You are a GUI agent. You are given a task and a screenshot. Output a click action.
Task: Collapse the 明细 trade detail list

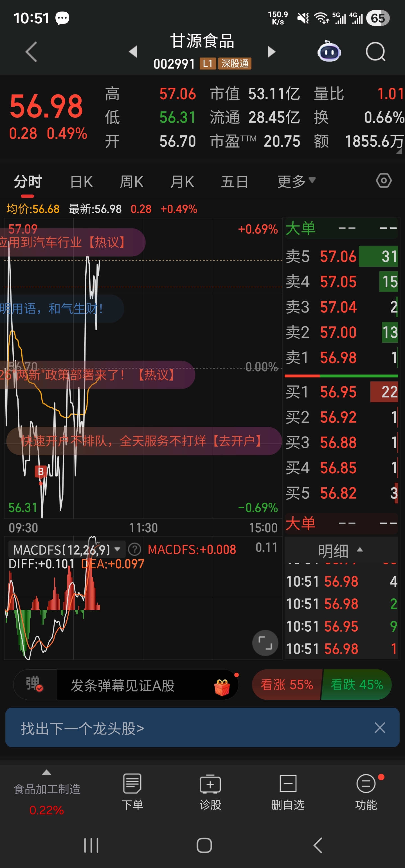tap(341, 551)
